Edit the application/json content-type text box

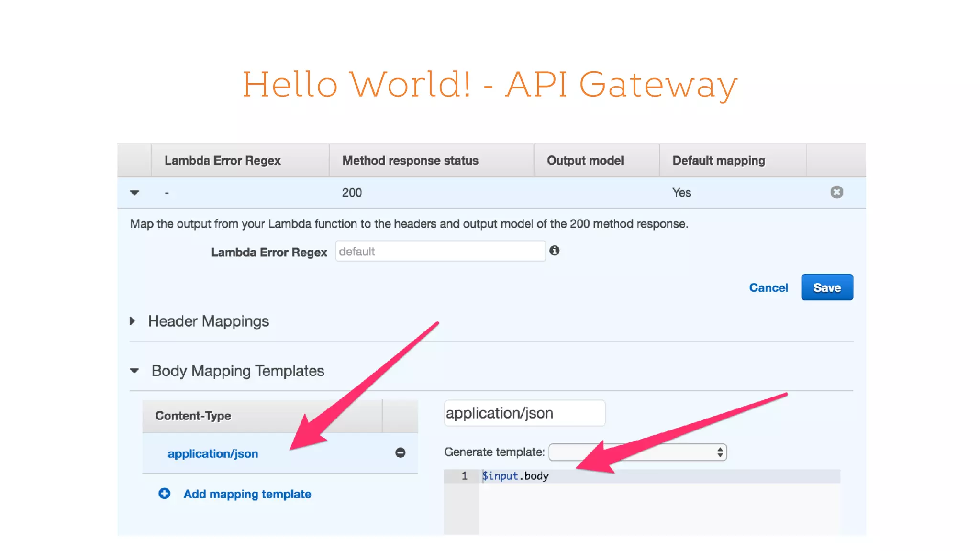[524, 413]
